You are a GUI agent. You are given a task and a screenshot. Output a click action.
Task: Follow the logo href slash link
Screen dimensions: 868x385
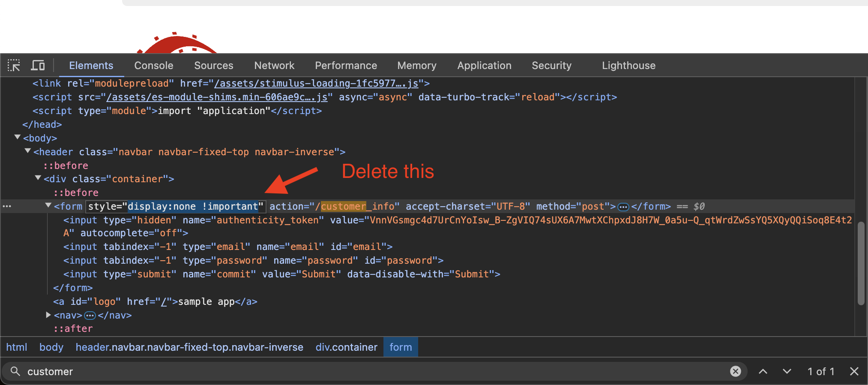click(164, 301)
